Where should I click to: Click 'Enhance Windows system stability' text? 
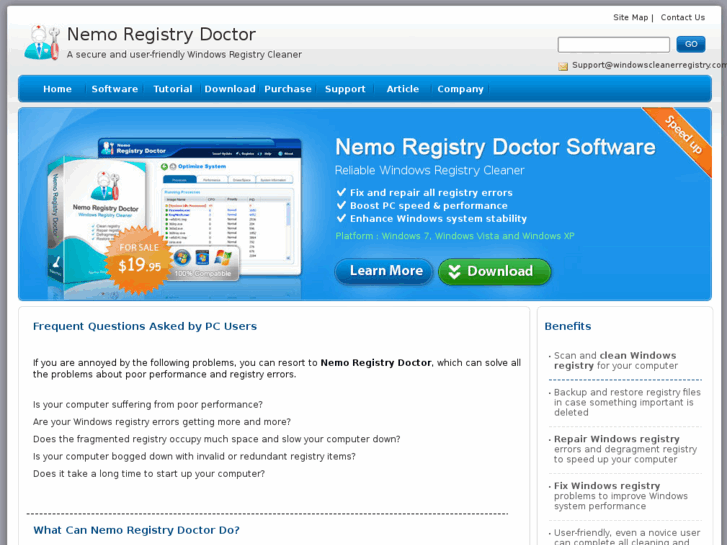pyautogui.click(x=439, y=218)
